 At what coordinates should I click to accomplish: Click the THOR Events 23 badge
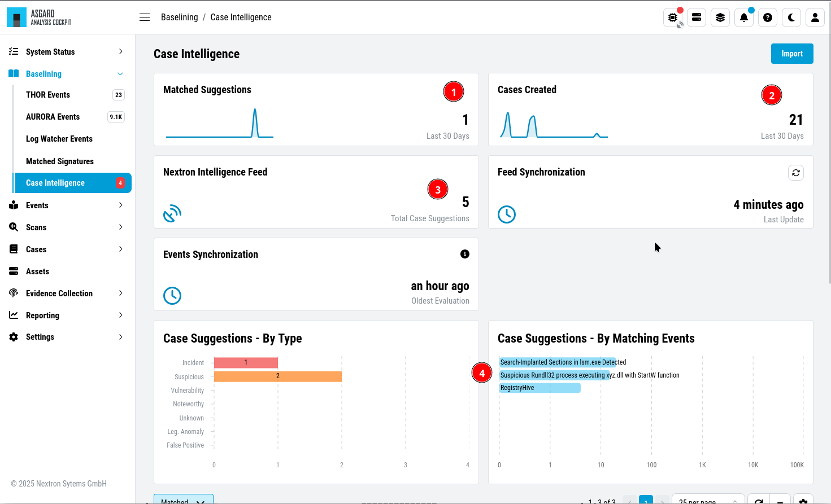click(x=119, y=95)
